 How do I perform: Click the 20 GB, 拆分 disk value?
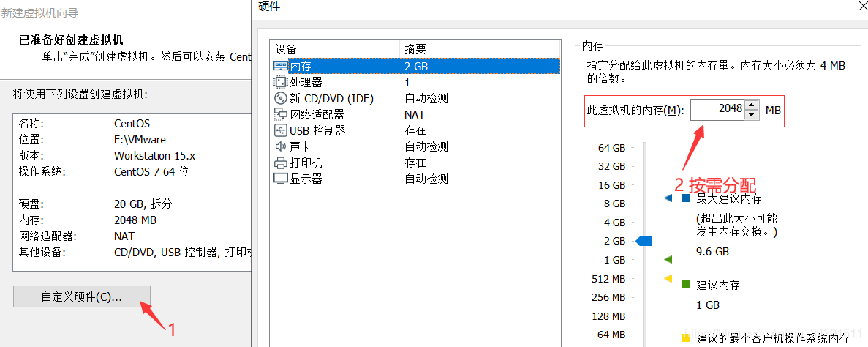[x=143, y=204]
